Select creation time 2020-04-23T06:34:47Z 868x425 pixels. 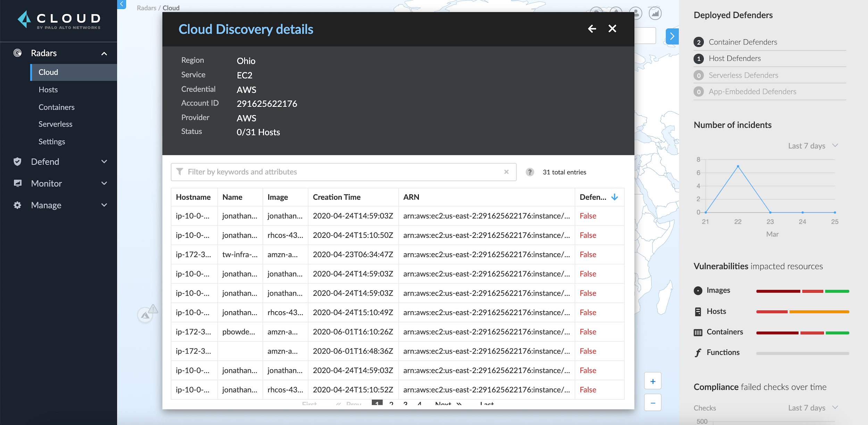[x=353, y=255]
